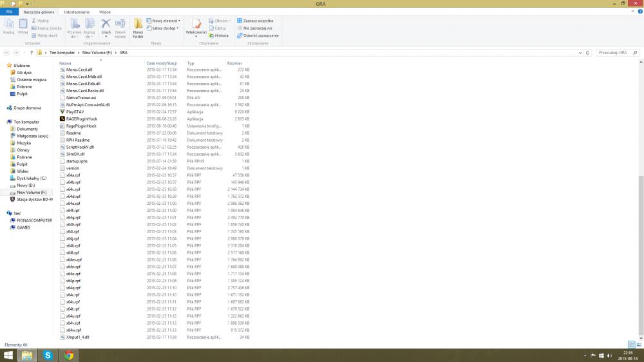Sort by the Rozmiar column header

pos(234,63)
